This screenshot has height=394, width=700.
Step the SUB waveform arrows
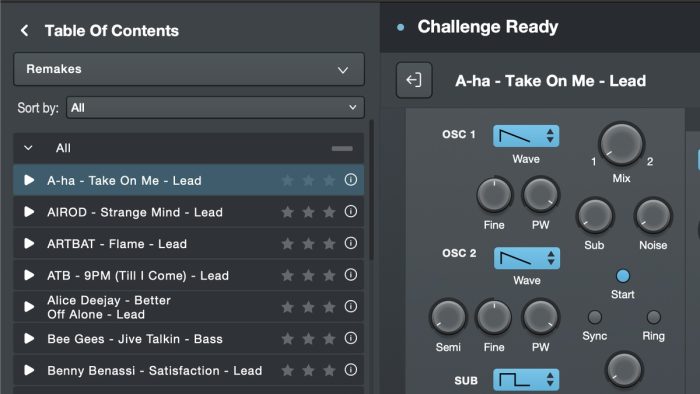point(550,380)
